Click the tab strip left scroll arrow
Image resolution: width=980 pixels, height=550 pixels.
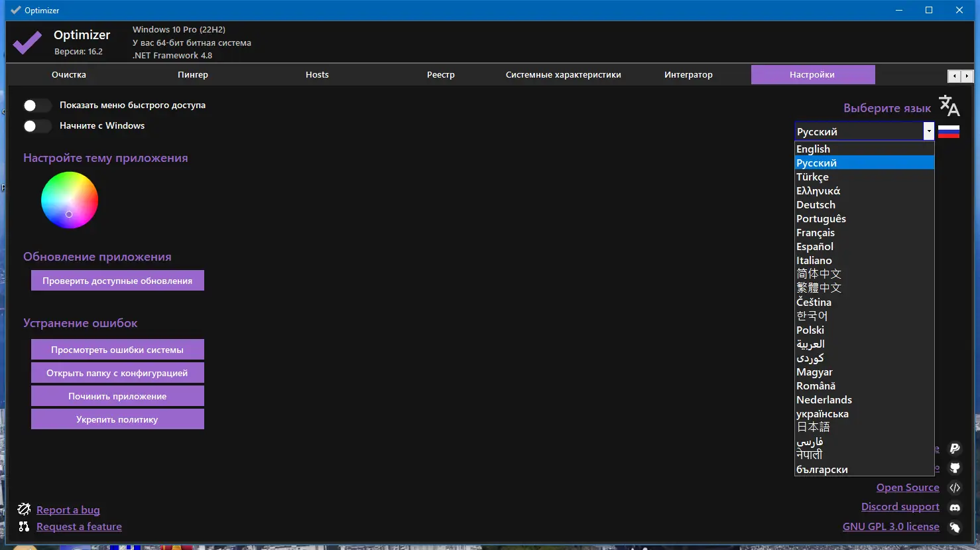pyautogui.click(x=954, y=76)
